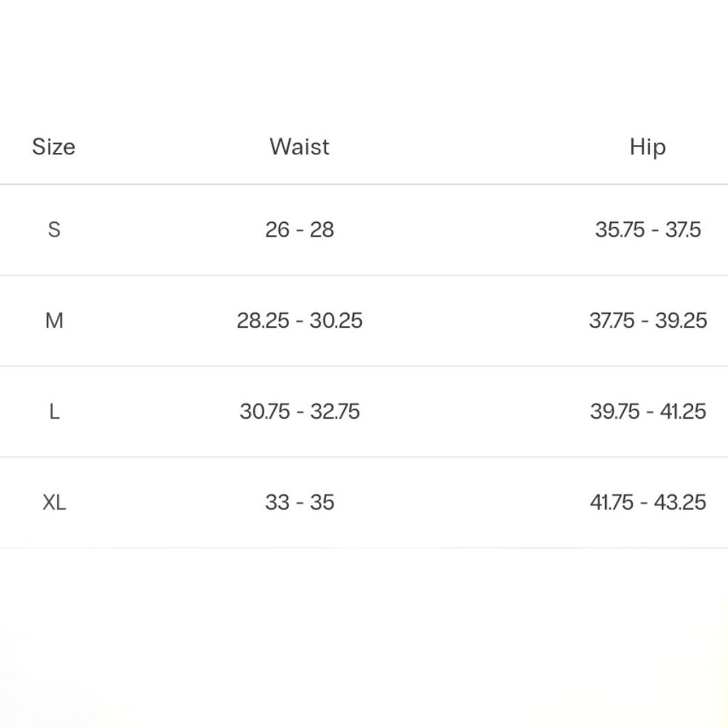Click waist range 26 - 28
Viewport: 728px width, 728px height.
299,230
